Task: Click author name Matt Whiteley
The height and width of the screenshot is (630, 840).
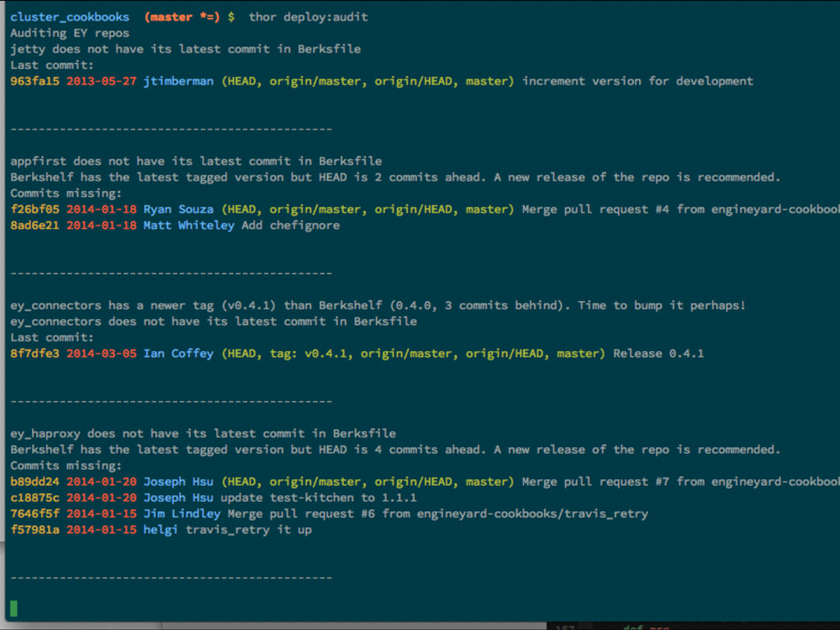Action: (189, 226)
